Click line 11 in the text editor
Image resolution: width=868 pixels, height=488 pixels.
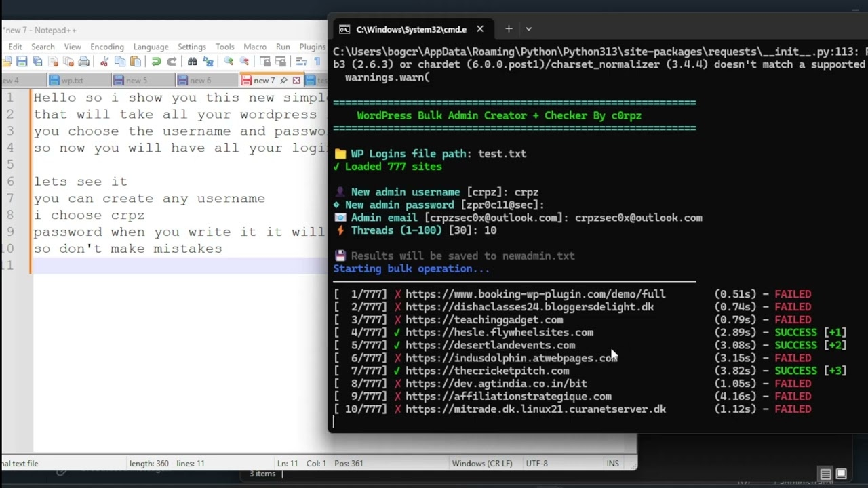pyautogui.click(x=176, y=265)
